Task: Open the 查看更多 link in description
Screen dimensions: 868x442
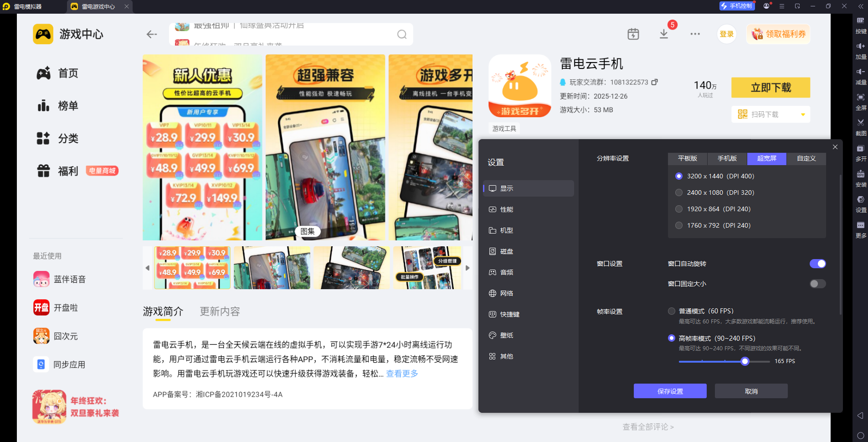Action: pyautogui.click(x=402, y=374)
